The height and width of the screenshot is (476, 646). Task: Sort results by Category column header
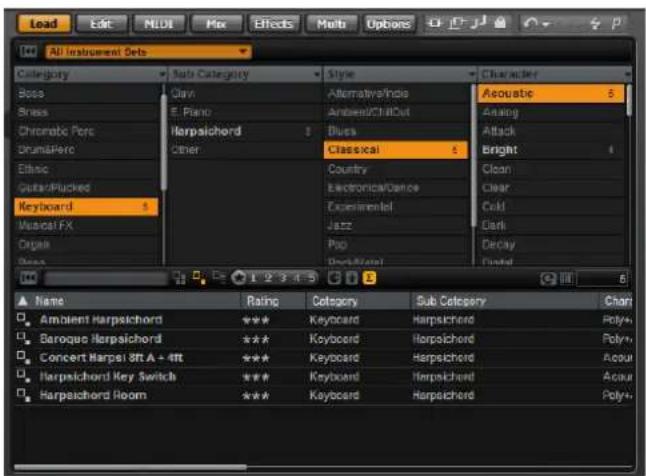pos(358,301)
